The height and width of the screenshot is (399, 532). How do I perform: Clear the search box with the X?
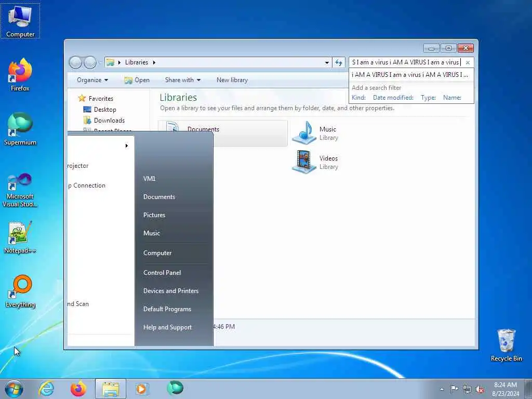(468, 62)
